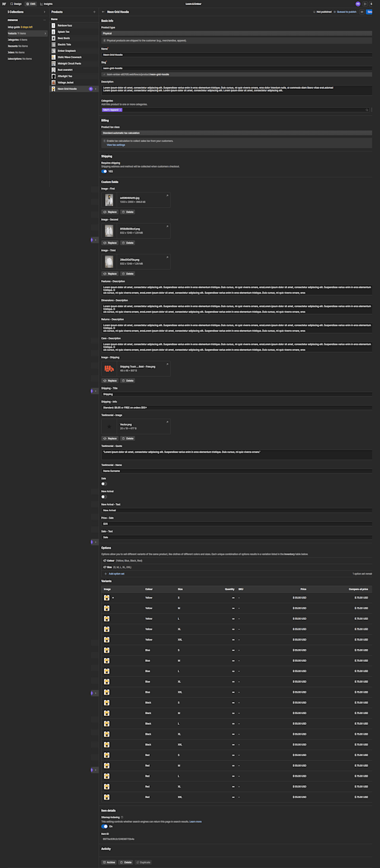Expand the Colour option set
The image size is (380, 868).
click(236, 560)
